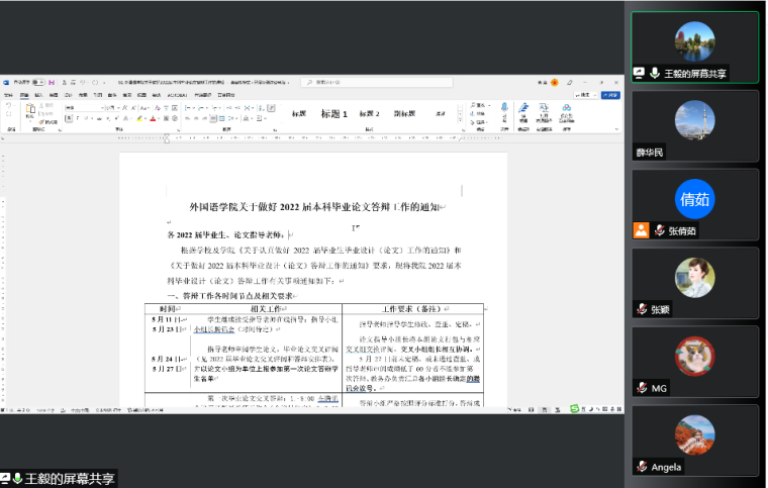Click the muted microphone icon beside Angela

[x=640, y=467]
